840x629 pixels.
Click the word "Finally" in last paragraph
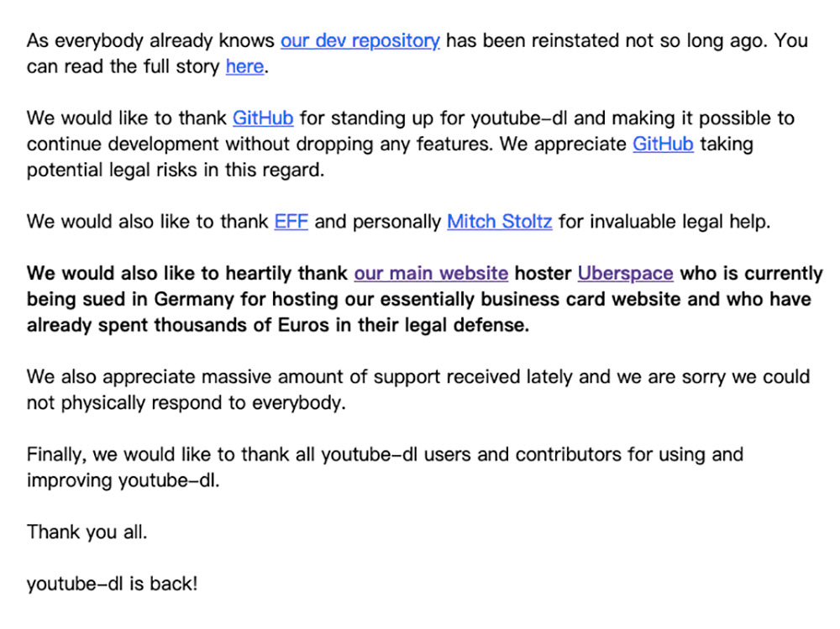click(x=57, y=454)
